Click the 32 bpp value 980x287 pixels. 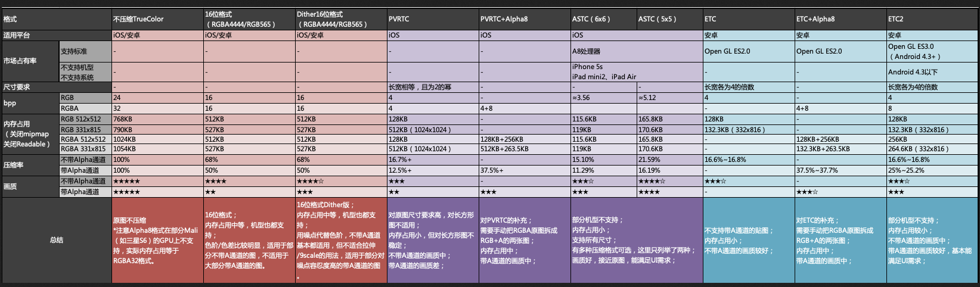point(157,108)
